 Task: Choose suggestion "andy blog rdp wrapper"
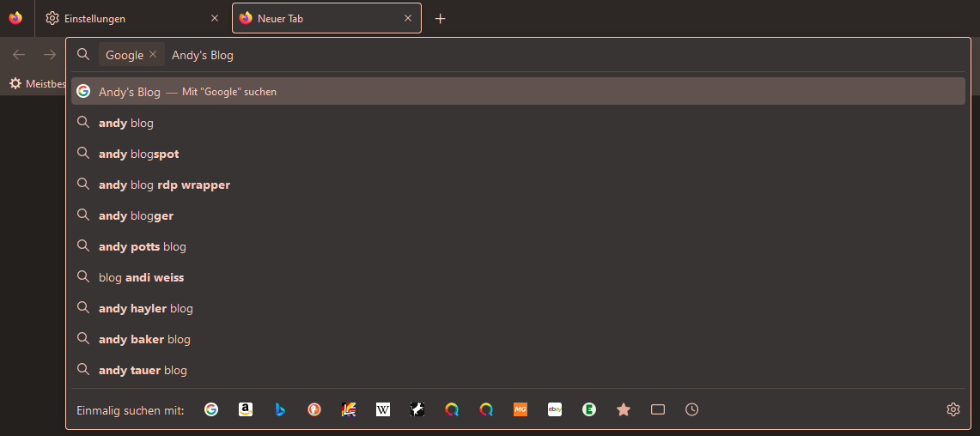[x=164, y=185]
